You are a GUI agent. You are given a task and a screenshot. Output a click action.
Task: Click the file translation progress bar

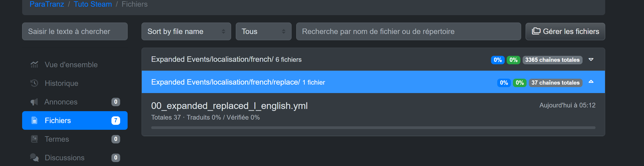tap(373, 128)
